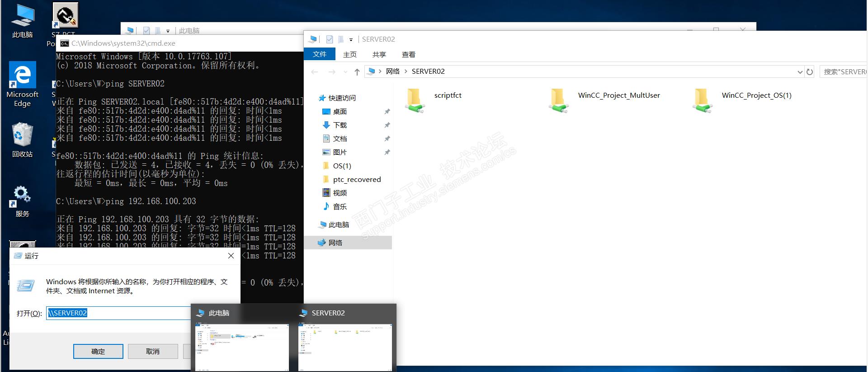868x372 pixels.
Task: Click Properties icon in SERVER02 quick access toolbar
Action: 330,39
